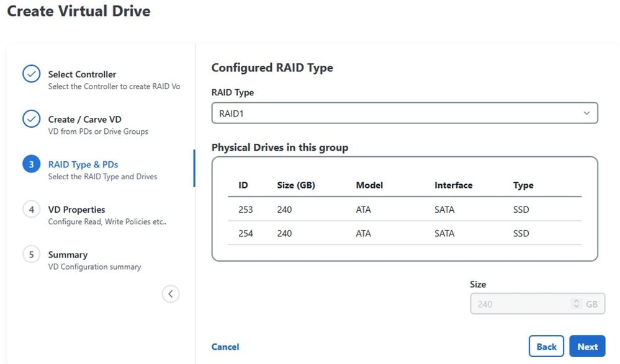Viewport: 620px width, 364px height.
Task: Click the ATA model cell of drive 254
Action: click(364, 233)
